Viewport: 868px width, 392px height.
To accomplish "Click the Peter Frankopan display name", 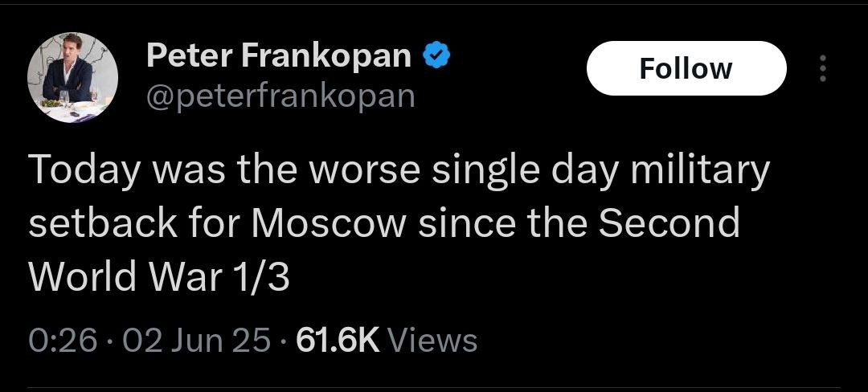I will pyautogui.click(x=279, y=56).
